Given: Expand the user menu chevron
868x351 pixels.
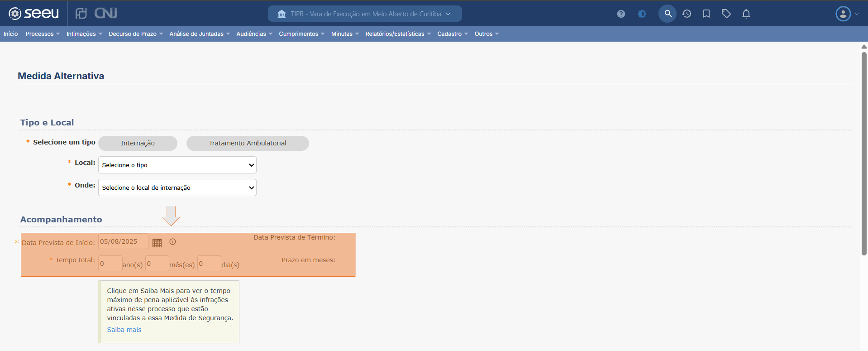Looking at the screenshot, I should [857, 14].
